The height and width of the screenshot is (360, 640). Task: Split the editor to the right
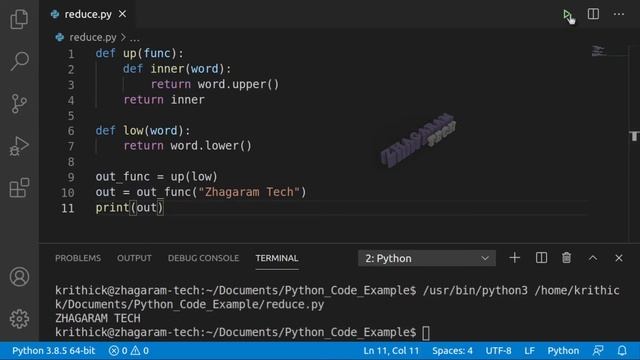[x=593, y=14]
